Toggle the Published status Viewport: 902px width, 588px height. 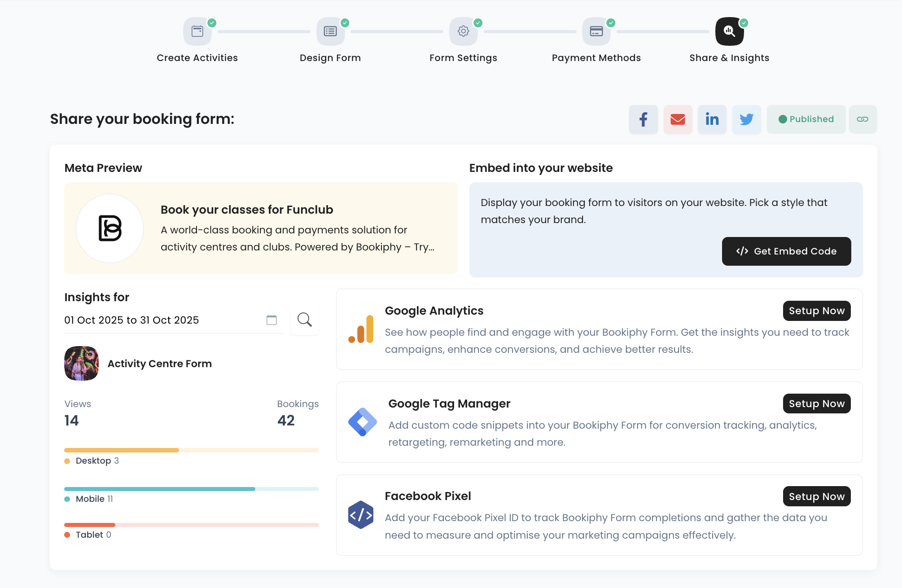[x=806, y=119]
